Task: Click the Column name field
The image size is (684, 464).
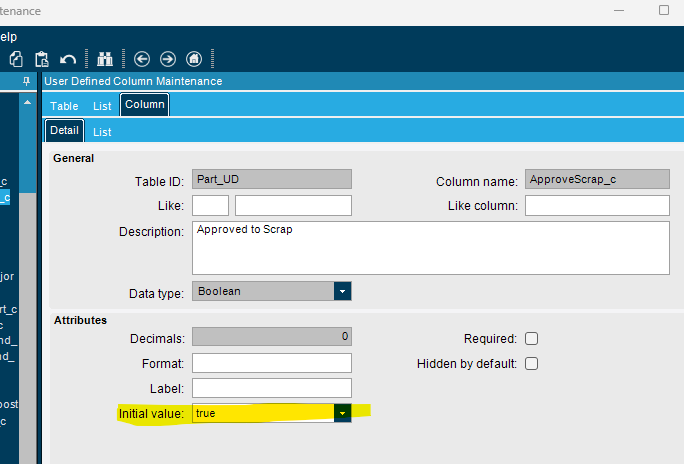Action: tap(597, 179)
